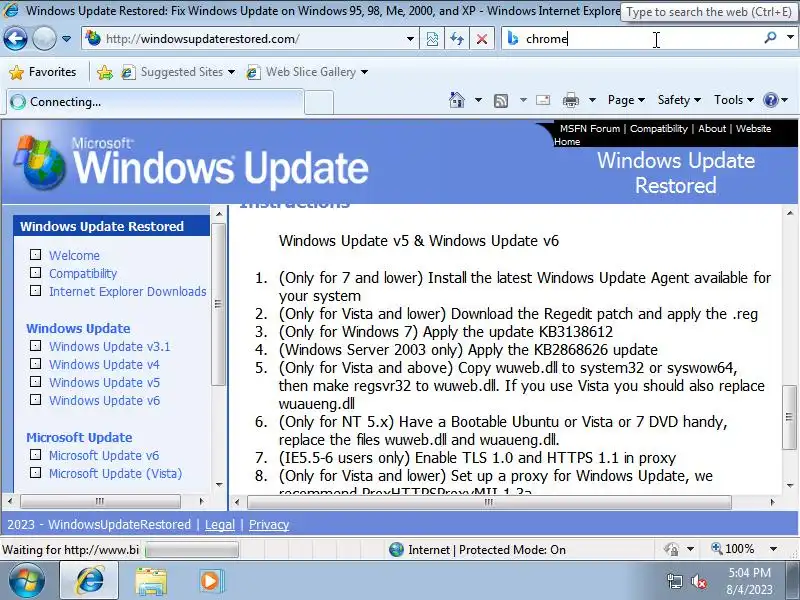Screen dimensions: 800x600
Task: Open sidebar Compatibility entry
Action: tap(83, 273)
